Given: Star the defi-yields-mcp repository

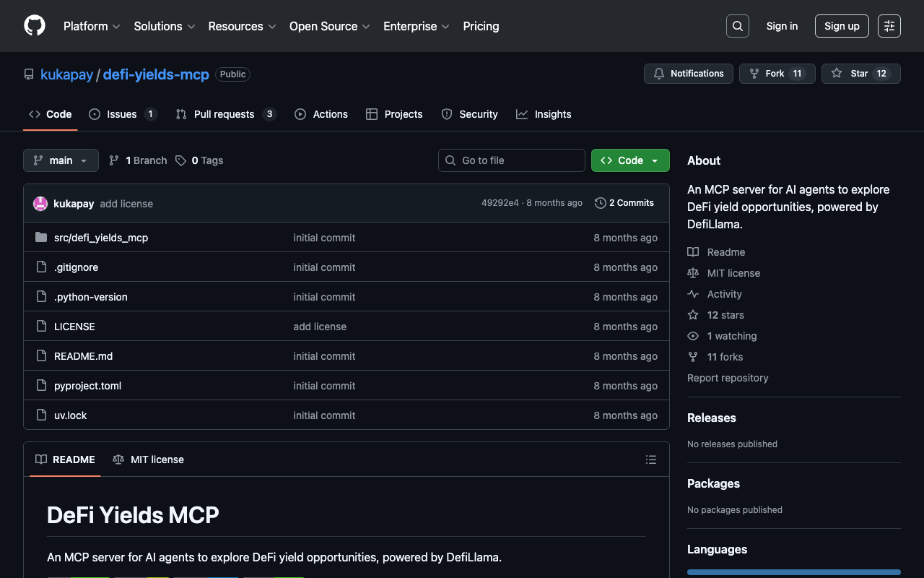Looking at the screenshot, I should (x=850, y=74).
